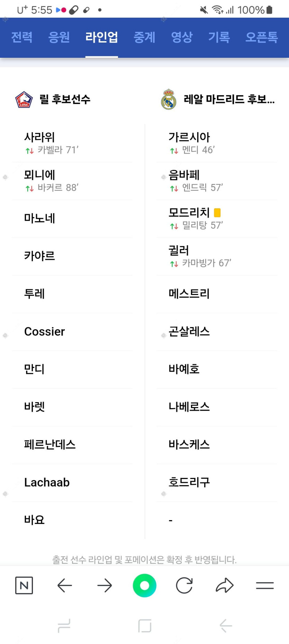Tap the browser forward arrow
The width and height of the screenshot is (289, 644).
[105, 586]
